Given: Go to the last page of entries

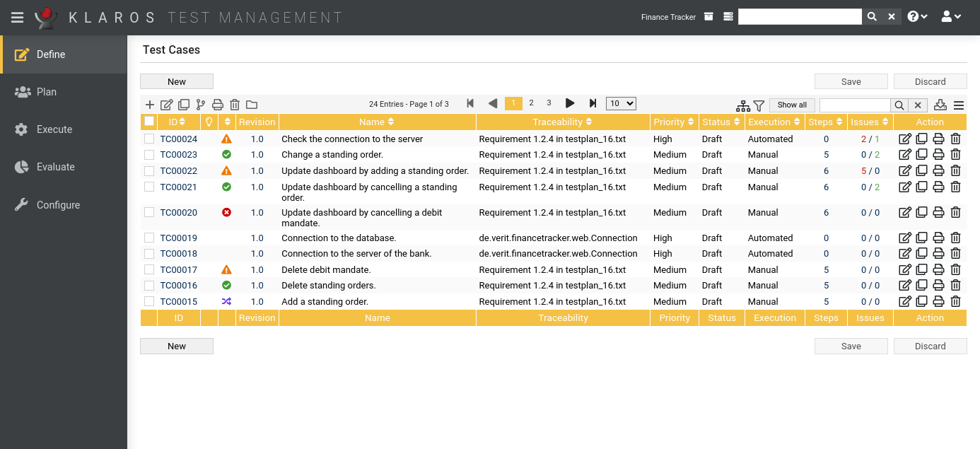Looking at the screenshot, I should pyautogui.click(x=593, y=104).
